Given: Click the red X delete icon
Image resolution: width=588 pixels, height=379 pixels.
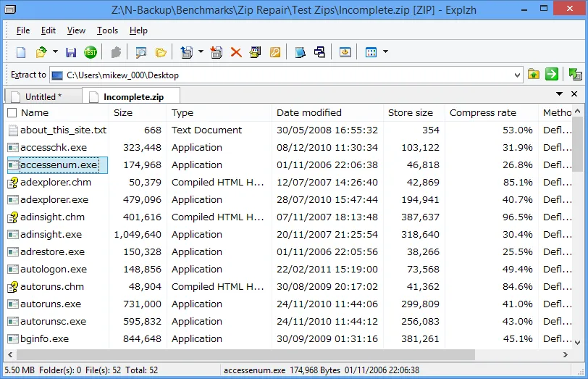Looking at the screenshot, I should point(236,52).
